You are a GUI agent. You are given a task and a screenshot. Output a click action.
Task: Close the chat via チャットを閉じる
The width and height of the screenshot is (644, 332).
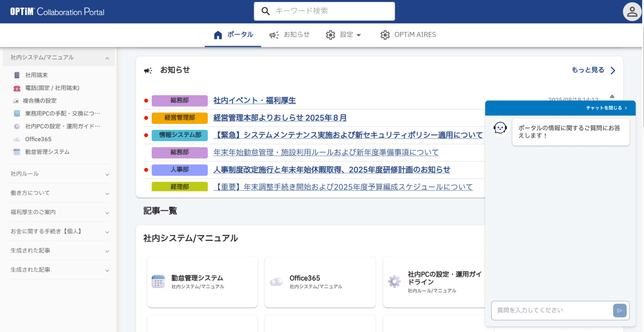(606, 108)
